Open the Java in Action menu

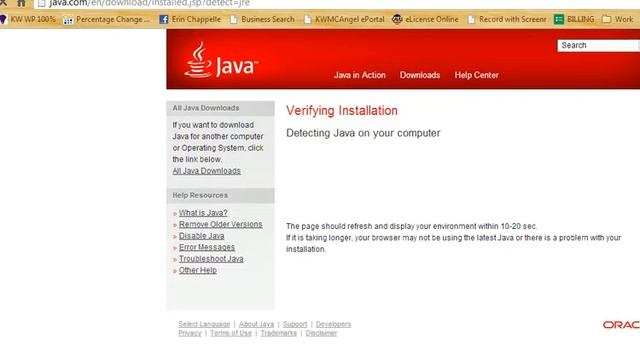pos(360,75)
